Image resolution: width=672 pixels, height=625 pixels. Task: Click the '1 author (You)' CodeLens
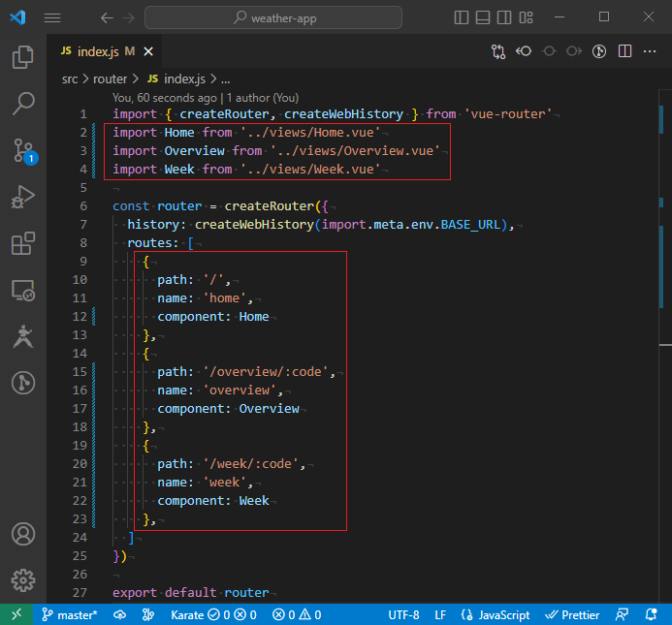click(263, 98)
